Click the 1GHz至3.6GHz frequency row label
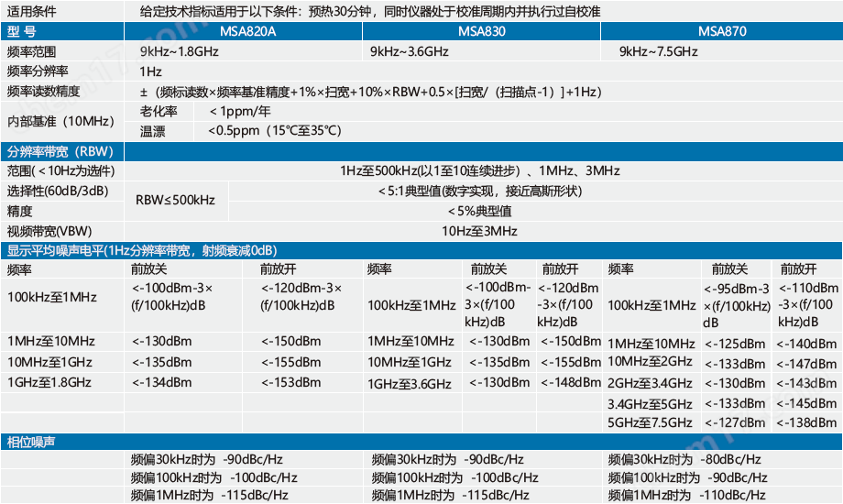This screenshot has width=843, height=504. pyautogui.click(x=410, y=384)
